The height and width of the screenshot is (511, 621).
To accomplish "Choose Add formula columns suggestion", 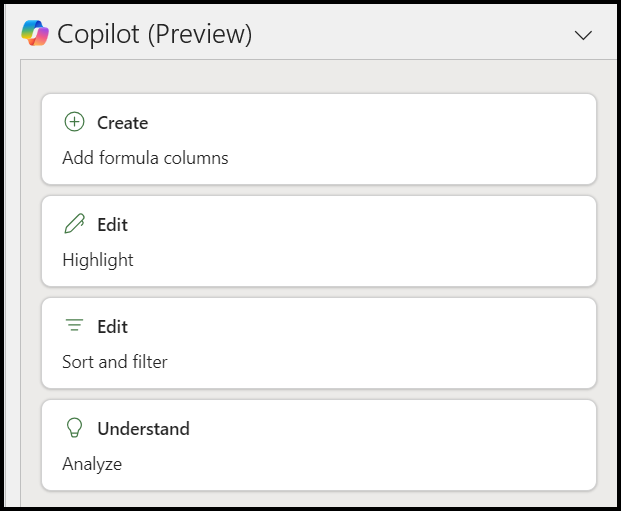I will [319, 139].
